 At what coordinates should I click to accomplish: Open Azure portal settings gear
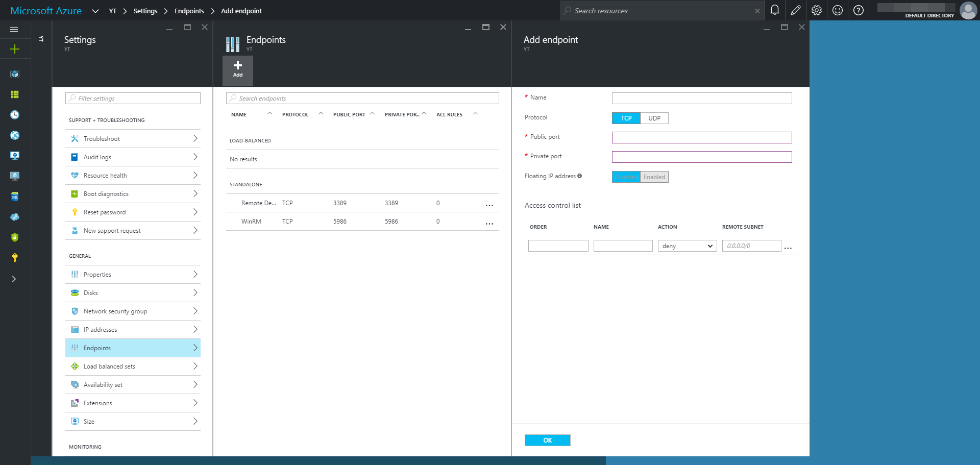(816, 10)
